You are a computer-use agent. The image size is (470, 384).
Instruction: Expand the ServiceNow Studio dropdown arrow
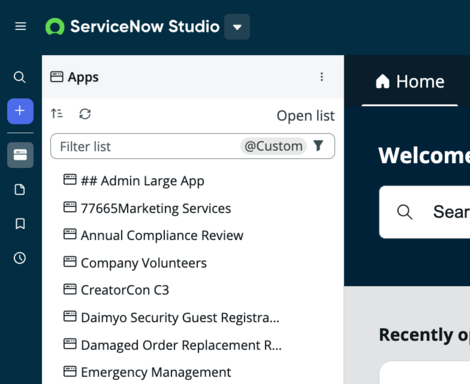237,27
